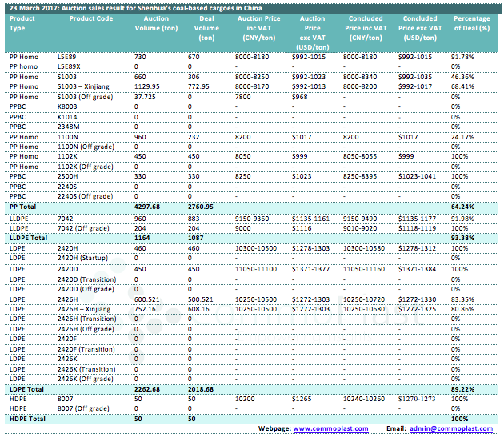Click the 2420H (Startup) product code
504x442 pixels.
coord(86,257)
